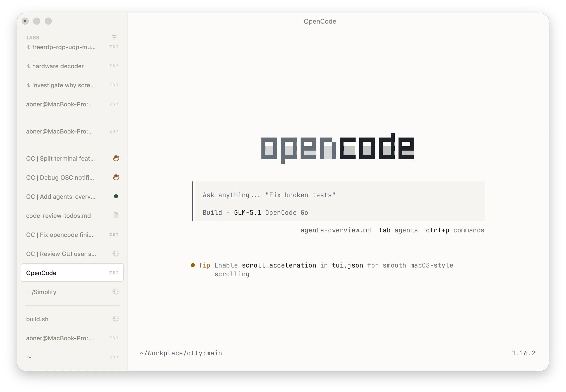Switch to build.sh tab
The image size is (566, 392).
[x=72, y=319]
